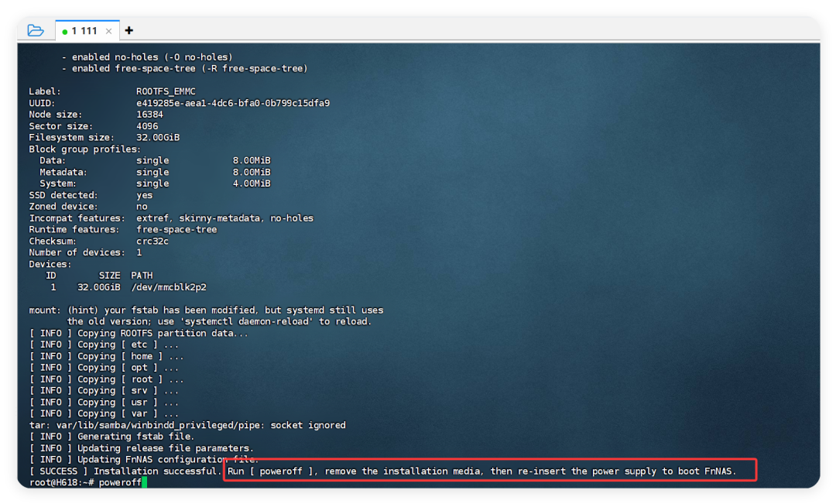The height and width of the screenshot is (504, 836).
Task: Click the "Block group profiles:" line
Action: 85,149
